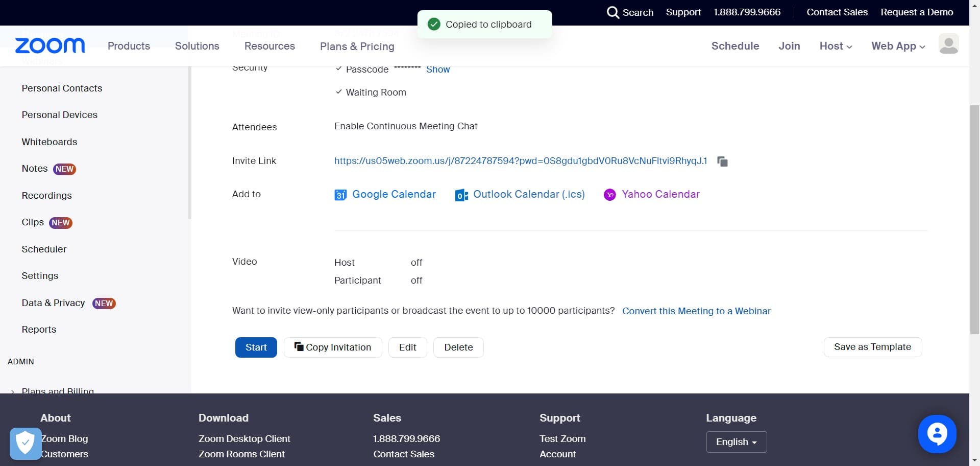Click Convert this Meeting to a Webinar
The width and height of the screenshot is (980, 466).
[696, 311]
